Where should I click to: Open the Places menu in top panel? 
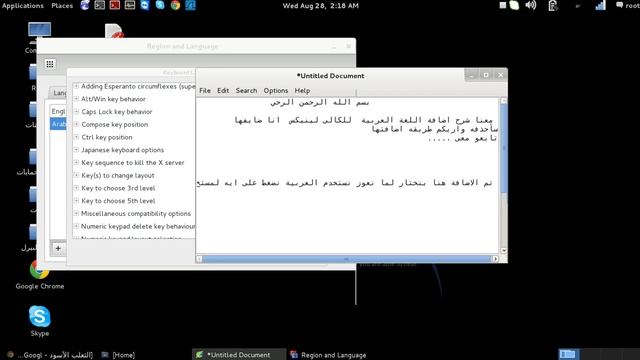pyautogui.click(x=62, y=6)
